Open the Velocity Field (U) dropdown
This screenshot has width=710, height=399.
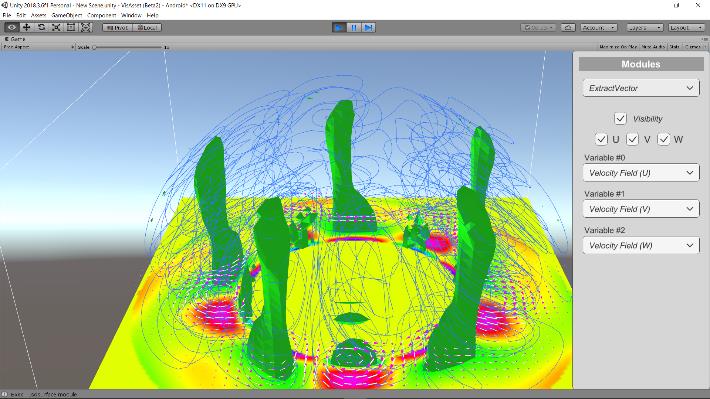coord(641,173)
